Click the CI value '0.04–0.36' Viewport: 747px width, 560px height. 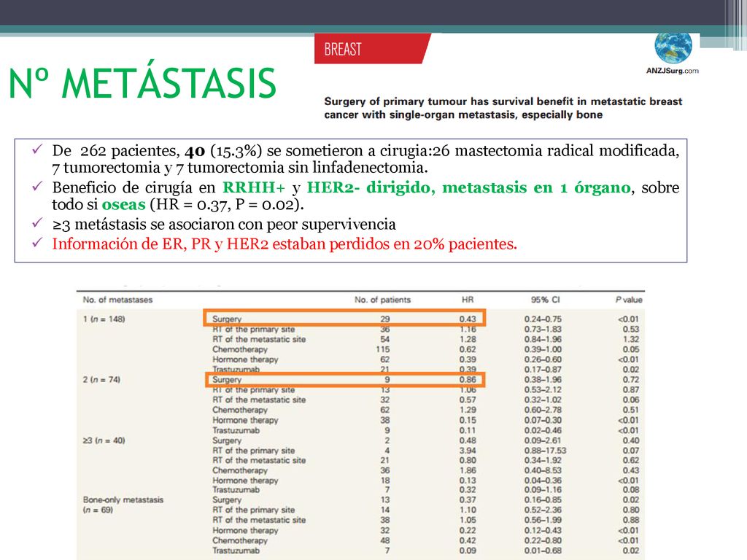[x=543, y=481]
